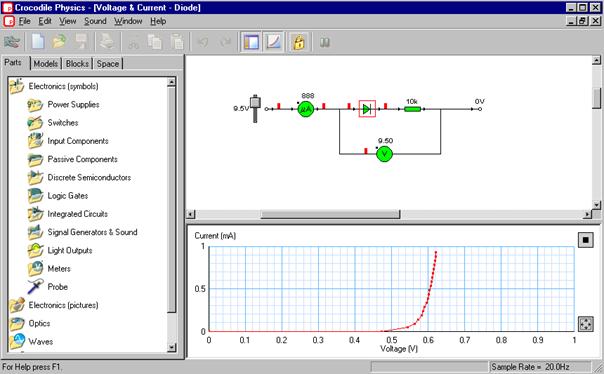
Task: Click the voltmeter symbol in circuit
Action: [384, 154]
